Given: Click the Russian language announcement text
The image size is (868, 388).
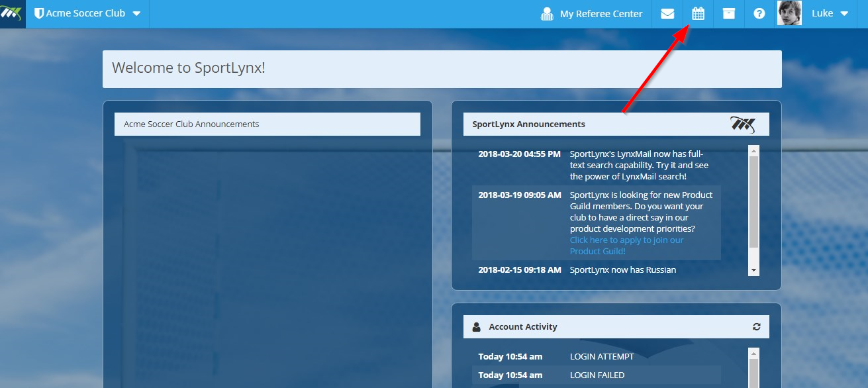Looking at the screenshot, I should (623, 270).
